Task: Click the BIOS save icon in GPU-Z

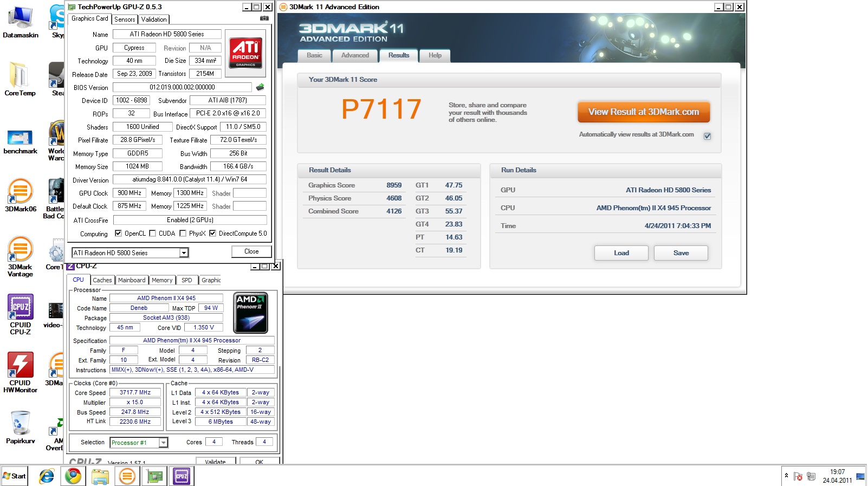Action: 260,87
